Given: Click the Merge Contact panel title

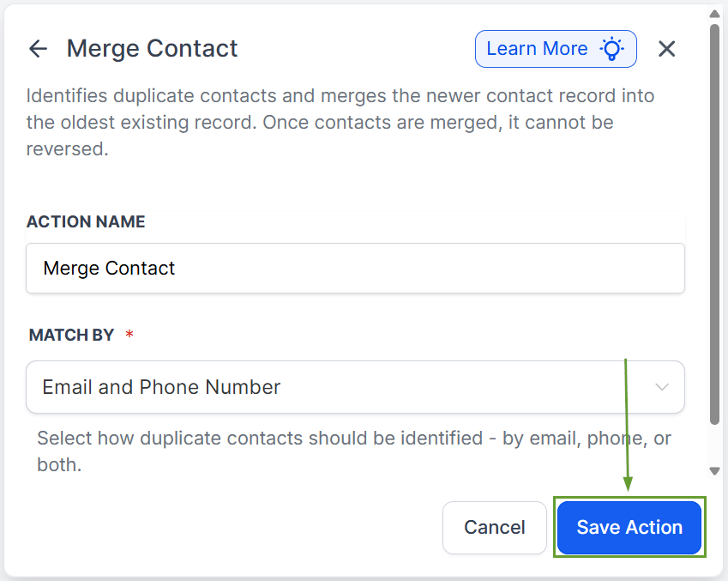Looking at the screenshot, I should [152, 49].
